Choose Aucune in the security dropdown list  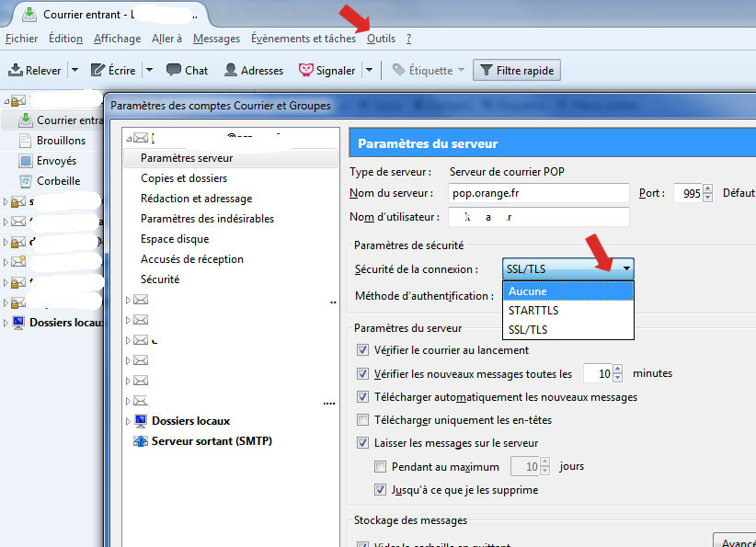click(x=528, y=291)
